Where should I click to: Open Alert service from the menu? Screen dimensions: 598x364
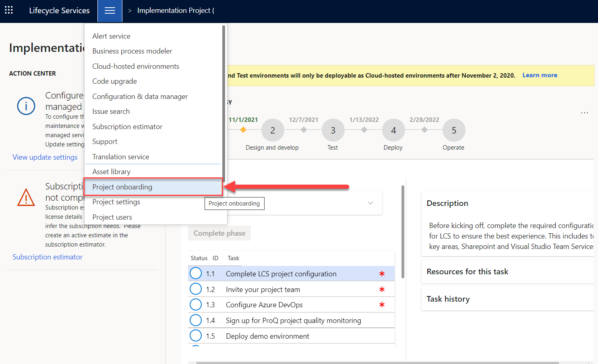[x=112, y=36]
